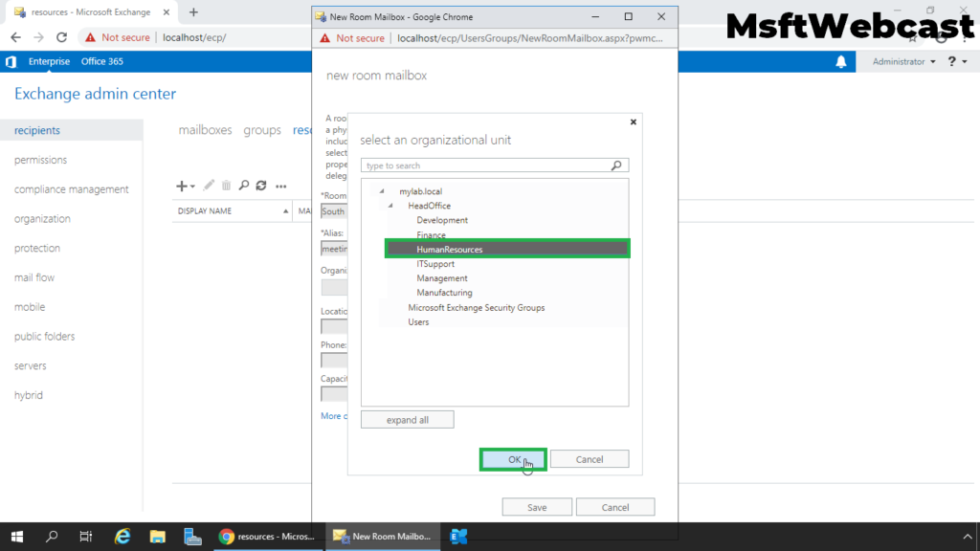The image size is (980, 551).
Task: Select the HeadOffice organizational unit
Action: (430, 206)
